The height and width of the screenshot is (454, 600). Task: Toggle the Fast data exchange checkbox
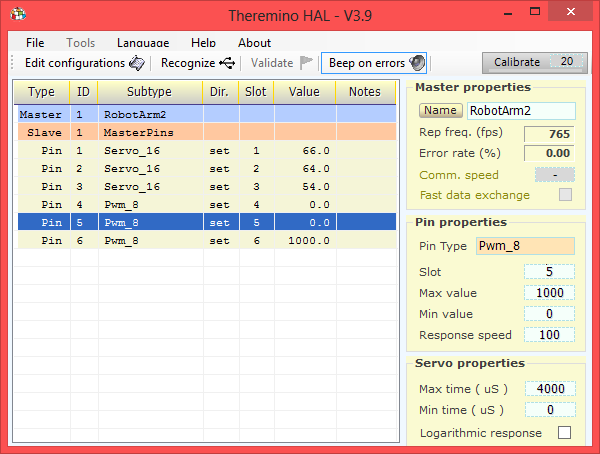click(566, 195)
